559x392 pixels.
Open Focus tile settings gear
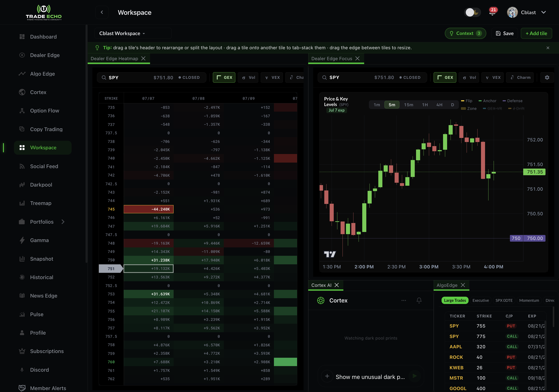[547, 77]
